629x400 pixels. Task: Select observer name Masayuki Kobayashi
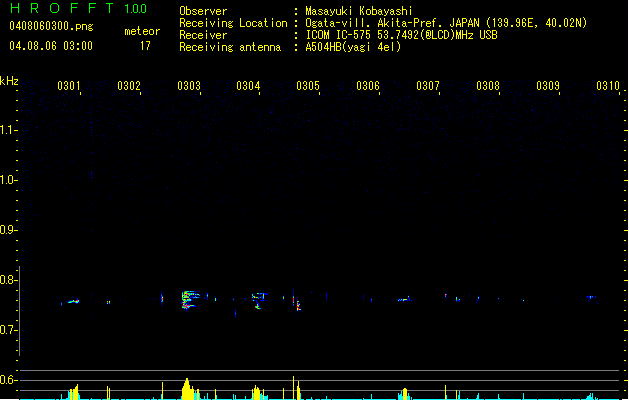(x=359, y=11)
